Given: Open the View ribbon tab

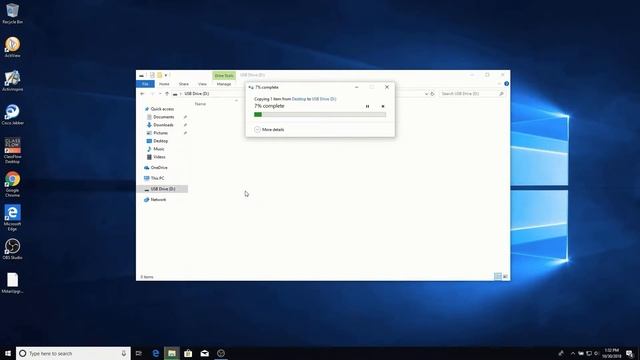Looking at the screenshot, I should coord(202,84).
